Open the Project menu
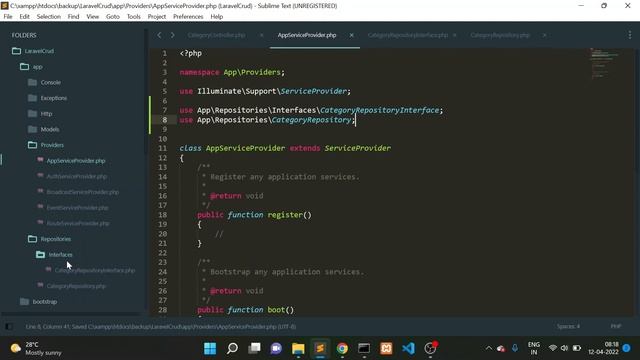640x360 pixels. coord(157,17)
